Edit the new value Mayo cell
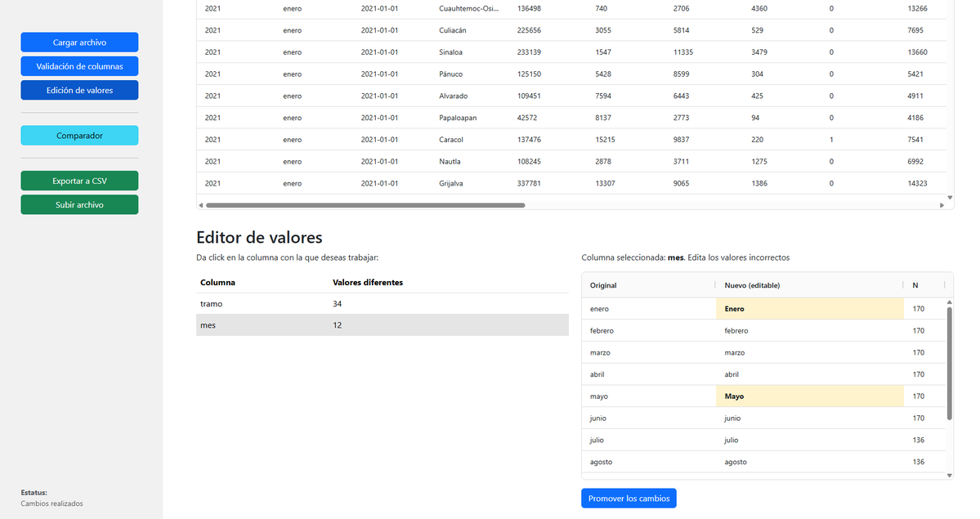This screenshot has width=980, height=519. click(809, 396)
